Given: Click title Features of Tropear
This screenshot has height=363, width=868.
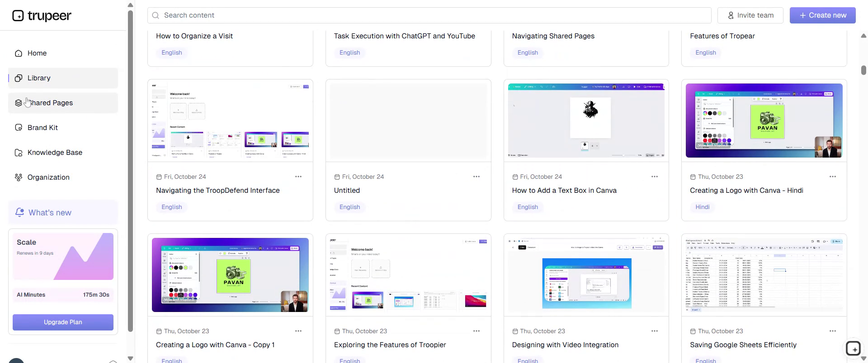Looking at the screenshot, I should tap(722, 36).
